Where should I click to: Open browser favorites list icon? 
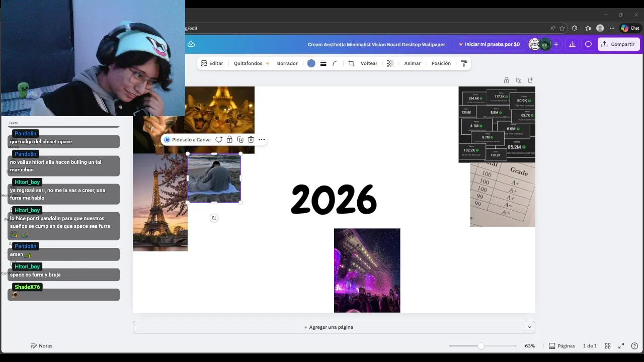pos(588,28)
